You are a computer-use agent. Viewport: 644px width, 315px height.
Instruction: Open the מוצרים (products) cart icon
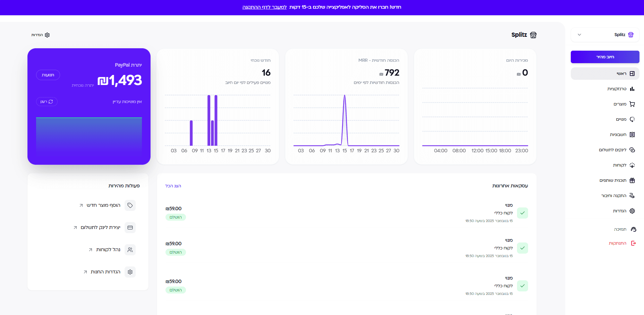(632, 104)
